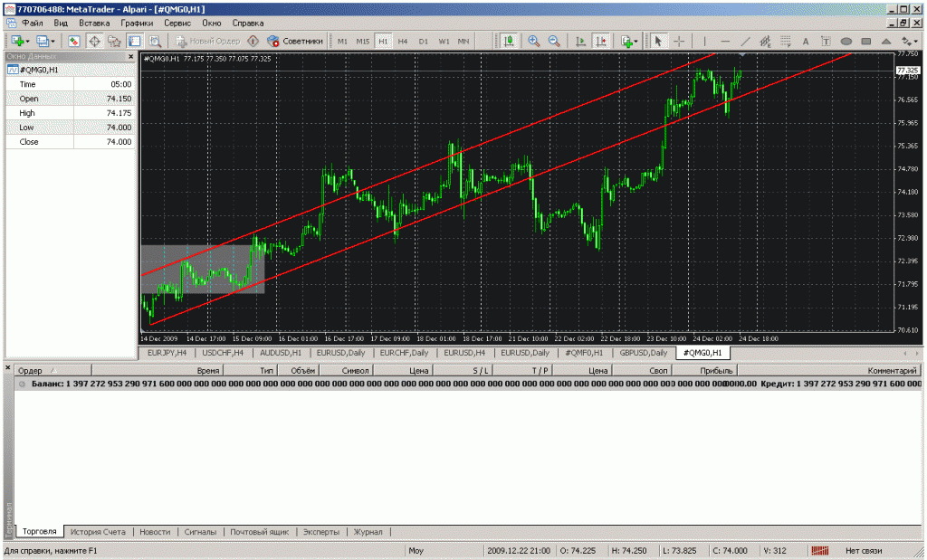Toggle the Auto Scroll chart icon
The height and width of the screenshot is (560, 927).
[x=580, y=41]
